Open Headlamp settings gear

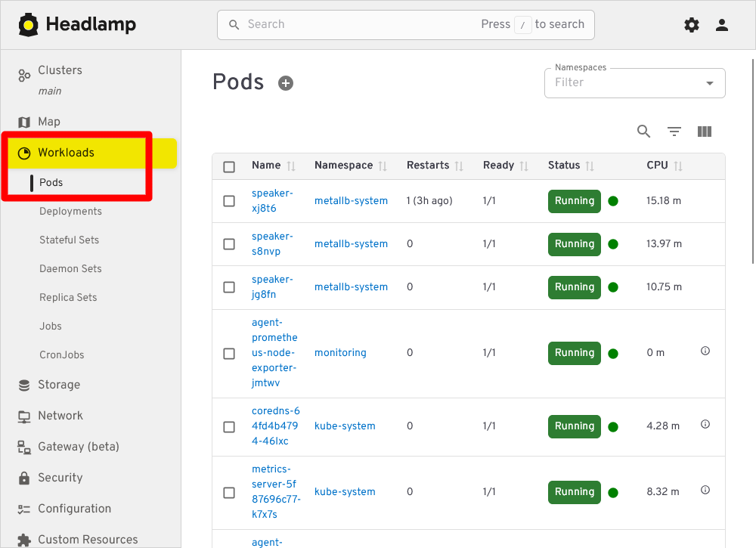pos(691,24)
